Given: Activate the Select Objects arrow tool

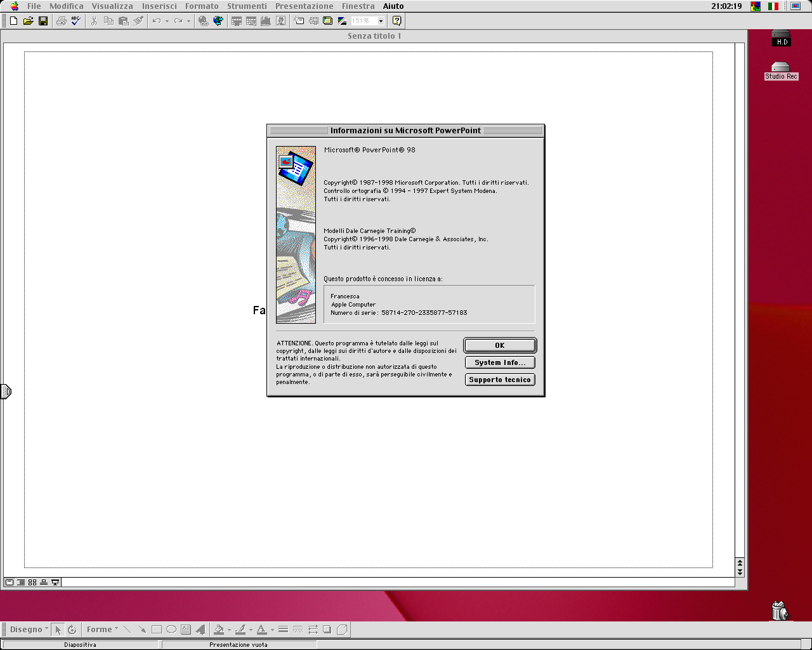Looking at the screenshot, I should [x=58, y=630].
